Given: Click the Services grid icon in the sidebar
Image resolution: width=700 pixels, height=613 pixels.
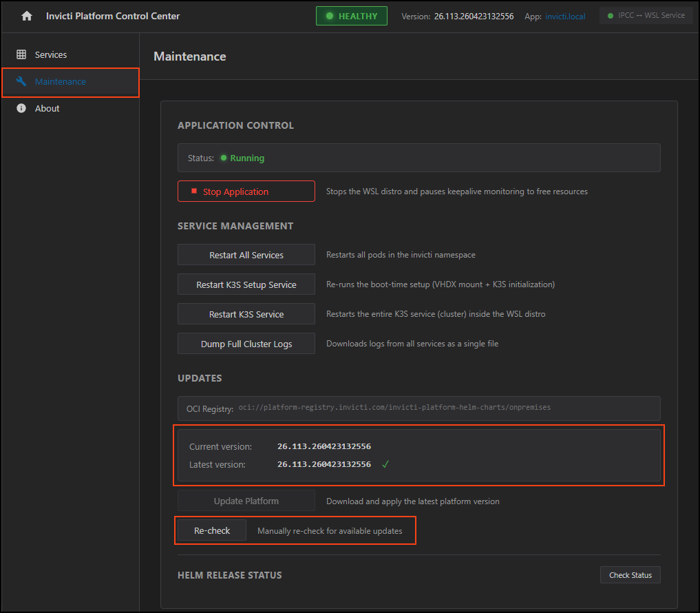Looking at the screenshot, I should [21, 54].
